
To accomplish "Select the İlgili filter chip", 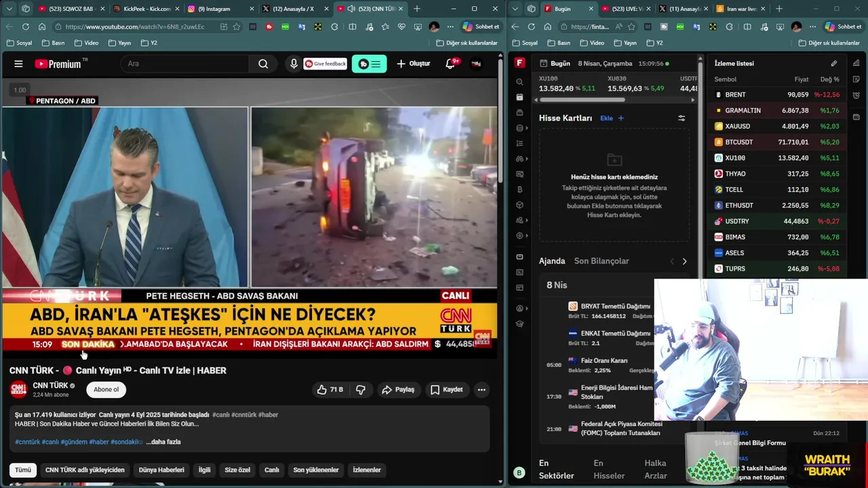I will click(x=204, y=470).
